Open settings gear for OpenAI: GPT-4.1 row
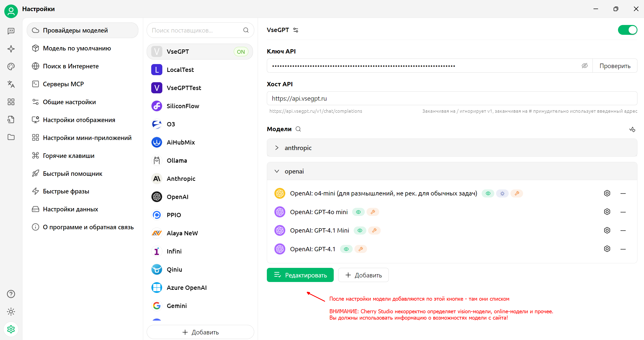This screenshot has height=340, width=644. click(x=607, y=249)
